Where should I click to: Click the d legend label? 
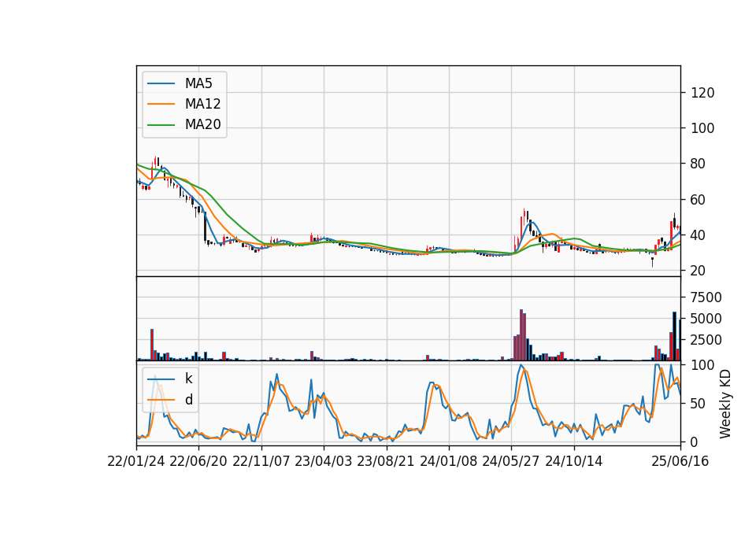[189, 400]
